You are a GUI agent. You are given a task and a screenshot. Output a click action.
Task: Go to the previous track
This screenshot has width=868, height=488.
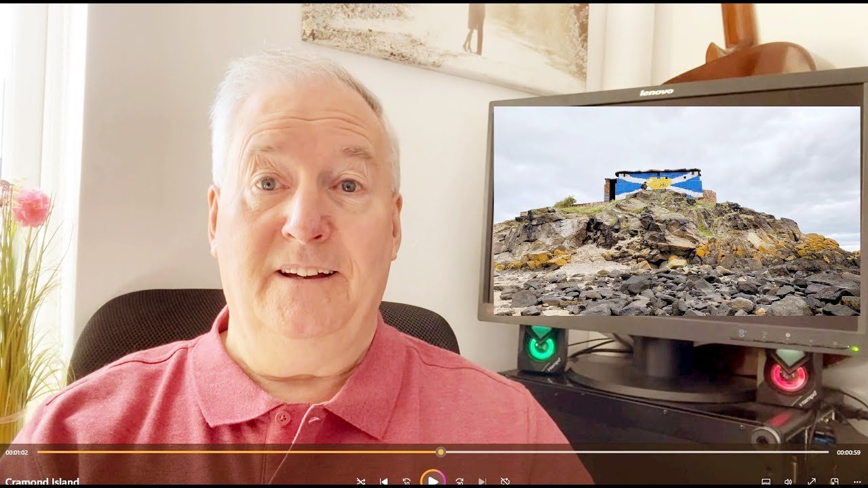tap(384, 481)
